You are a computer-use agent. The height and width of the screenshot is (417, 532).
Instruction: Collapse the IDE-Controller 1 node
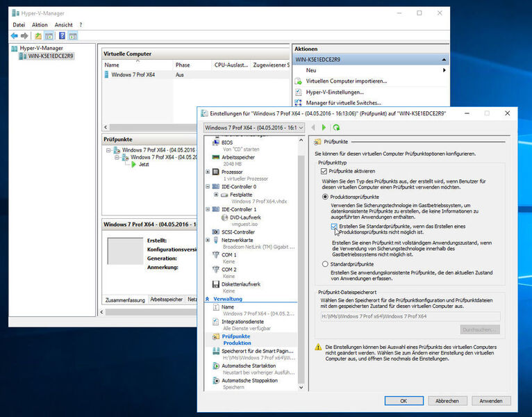point(208,209)
